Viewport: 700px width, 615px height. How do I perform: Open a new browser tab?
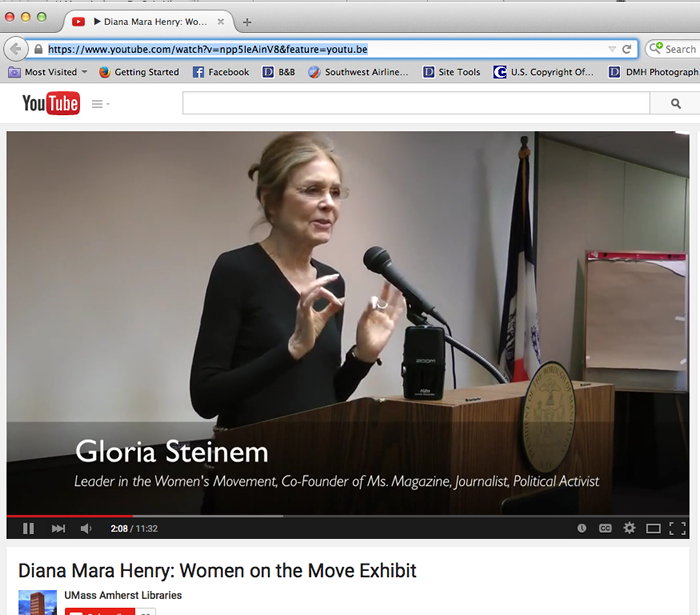click(247, 21)
